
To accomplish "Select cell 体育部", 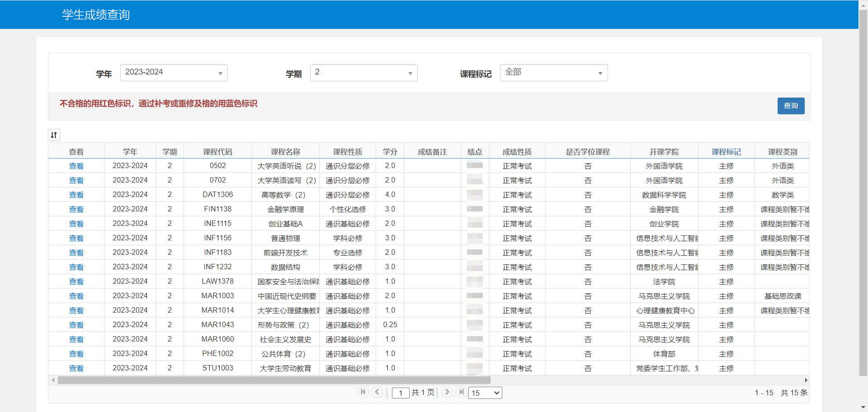I will (x=664, y=354).
